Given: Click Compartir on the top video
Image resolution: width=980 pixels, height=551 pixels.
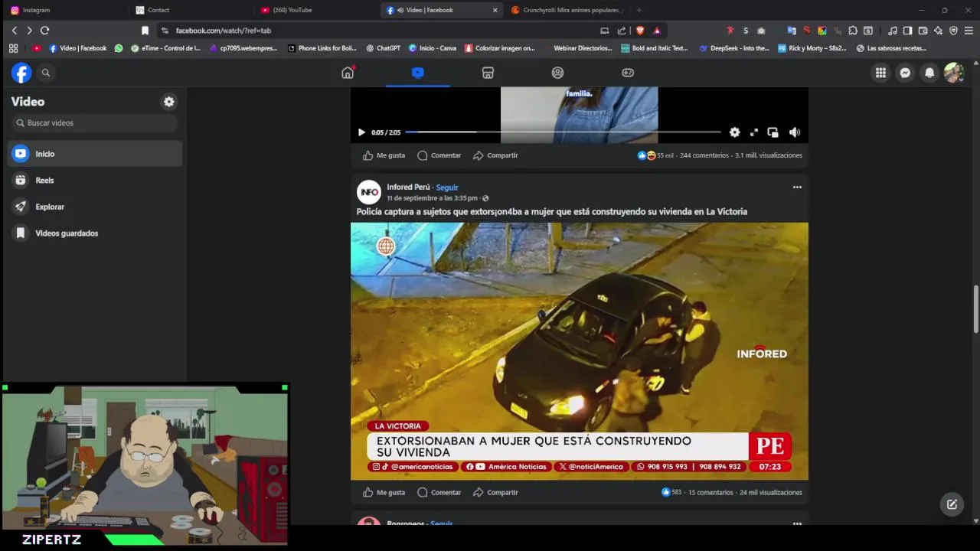Looking at the screenshot, I should pos(495,155).
